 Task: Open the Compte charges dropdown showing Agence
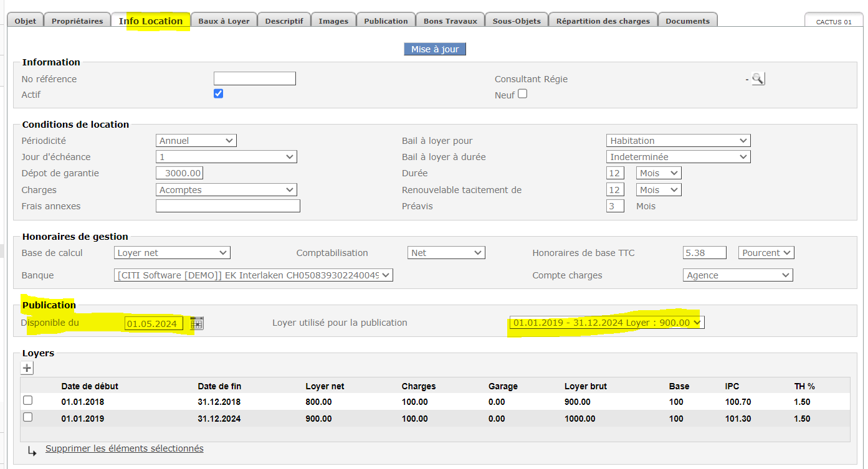click(738, 275)
